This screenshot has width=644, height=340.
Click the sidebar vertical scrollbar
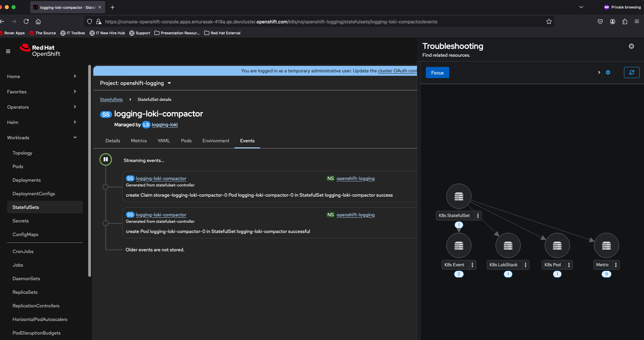(90, 171)
